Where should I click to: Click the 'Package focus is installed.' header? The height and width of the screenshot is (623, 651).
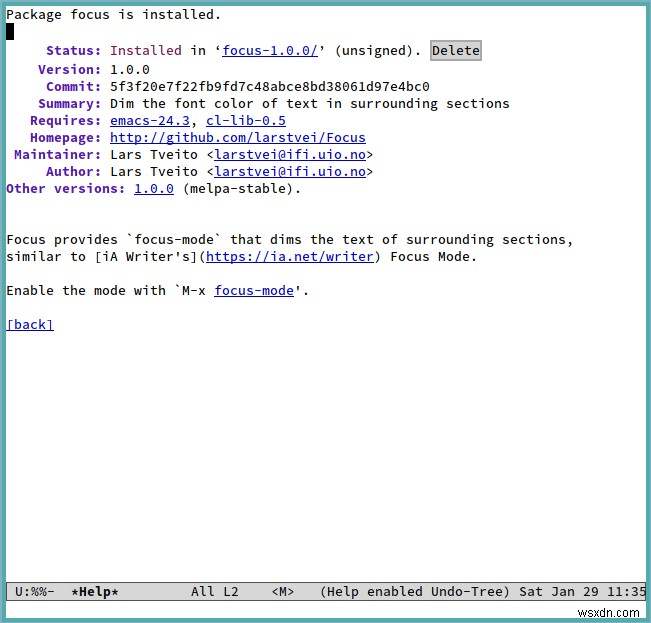click(113, 15)
